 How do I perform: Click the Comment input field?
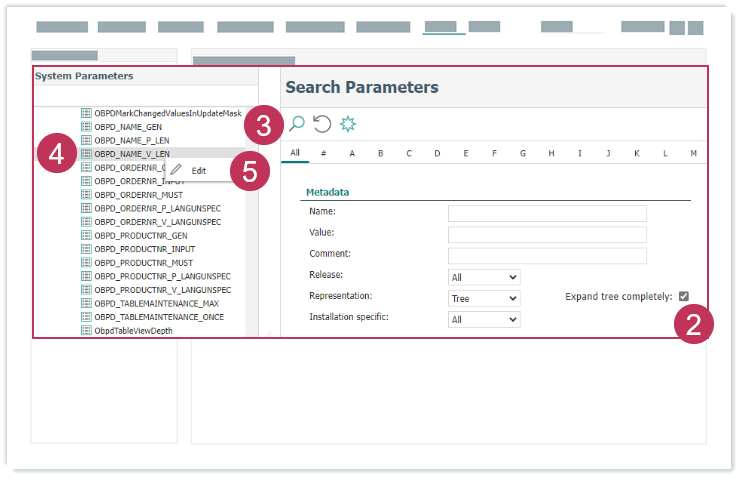pyautogui.click(x=547, y=256)
